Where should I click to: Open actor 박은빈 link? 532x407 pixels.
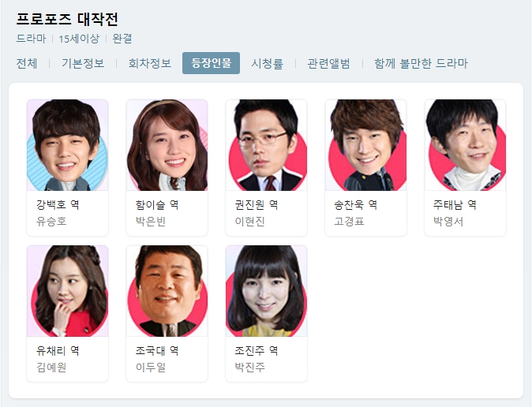click(x=151, y=222)
